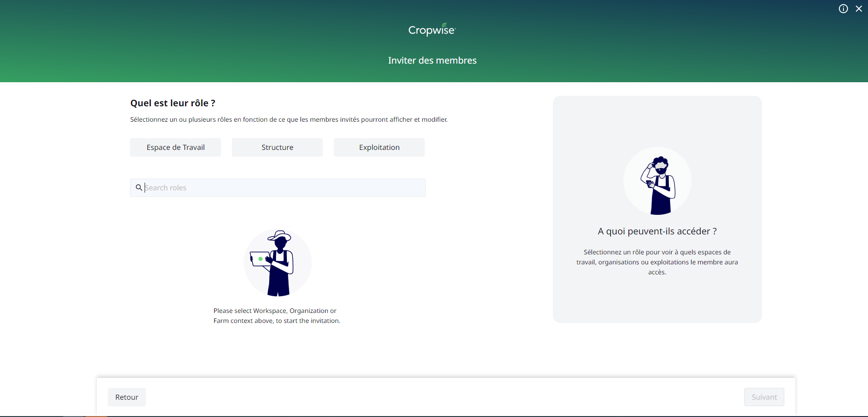Select the Structure role context
This screenshot has height=417, width=868.
[x=277, y=147]
